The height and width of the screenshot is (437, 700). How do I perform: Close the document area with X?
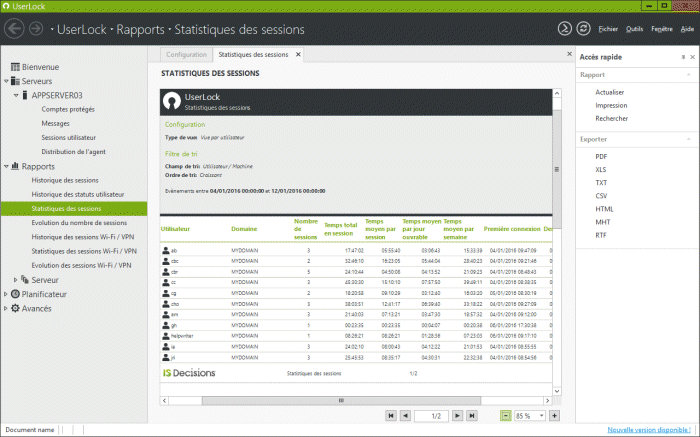tap(569, 54)
